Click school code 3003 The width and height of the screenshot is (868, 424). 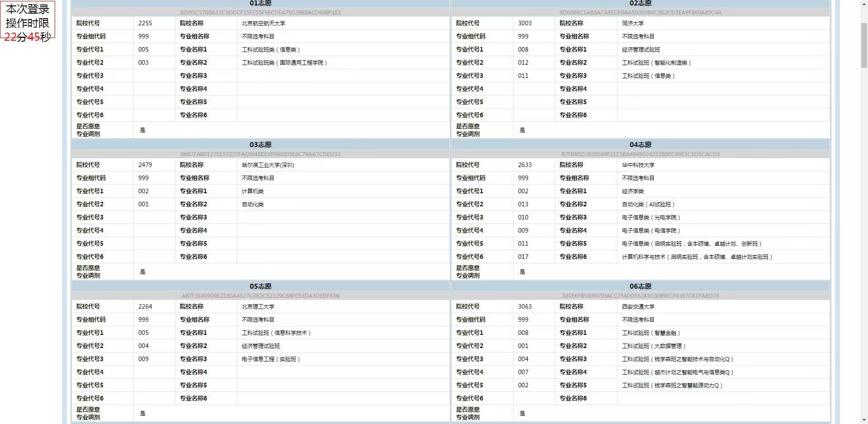tap(525, 23)
